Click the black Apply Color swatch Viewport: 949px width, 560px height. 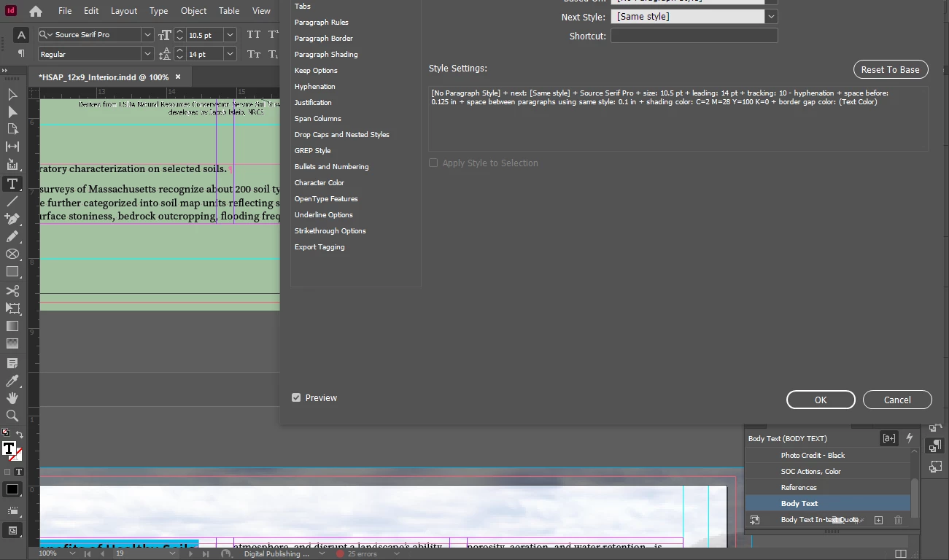coord(12,490)
